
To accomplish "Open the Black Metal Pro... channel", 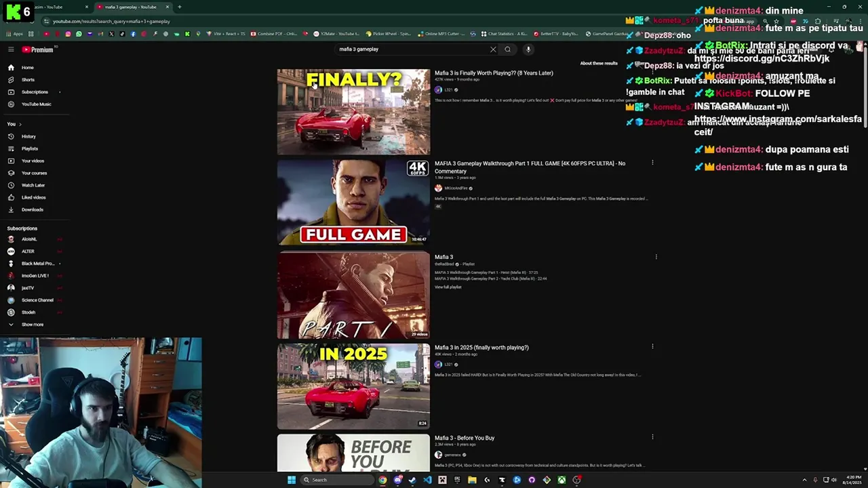I will pyautogui.click(x=37, y=264).
